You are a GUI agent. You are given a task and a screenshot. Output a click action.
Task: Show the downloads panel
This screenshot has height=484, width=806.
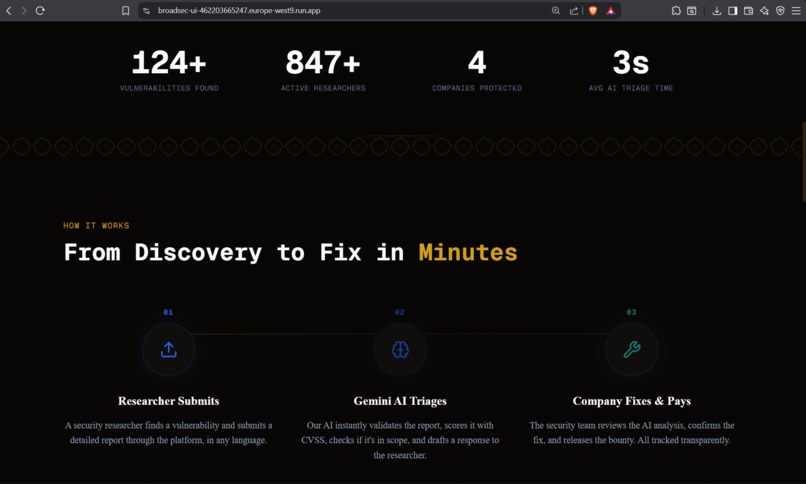pyautogui.click(x=717, y=10)
